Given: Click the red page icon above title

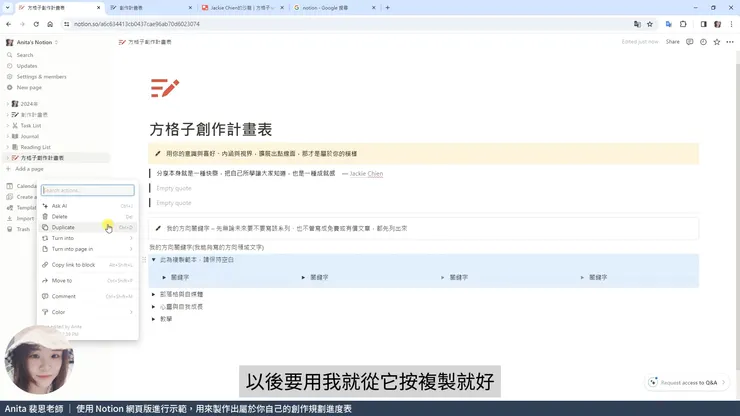Looking at the screenshot, I should point(165,88).
